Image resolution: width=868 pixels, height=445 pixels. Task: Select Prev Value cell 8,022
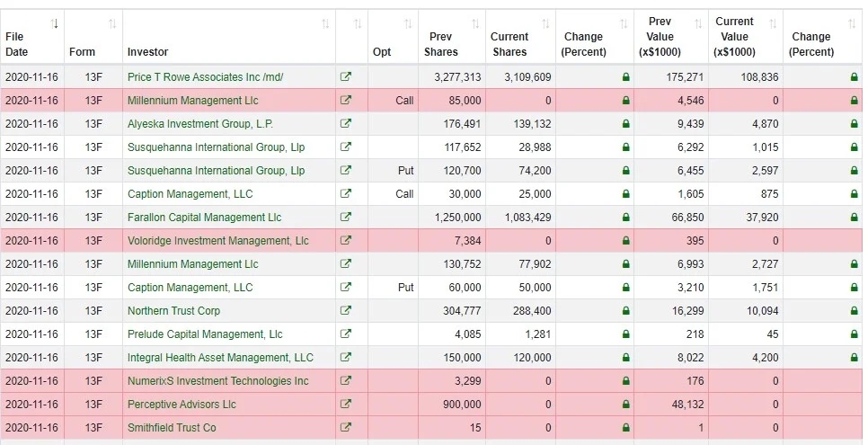(690, 358)
